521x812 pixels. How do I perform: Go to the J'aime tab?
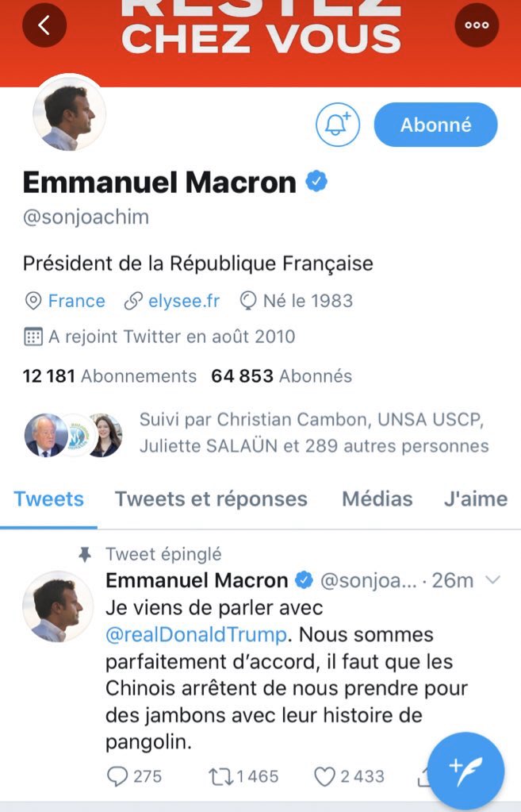475,499
